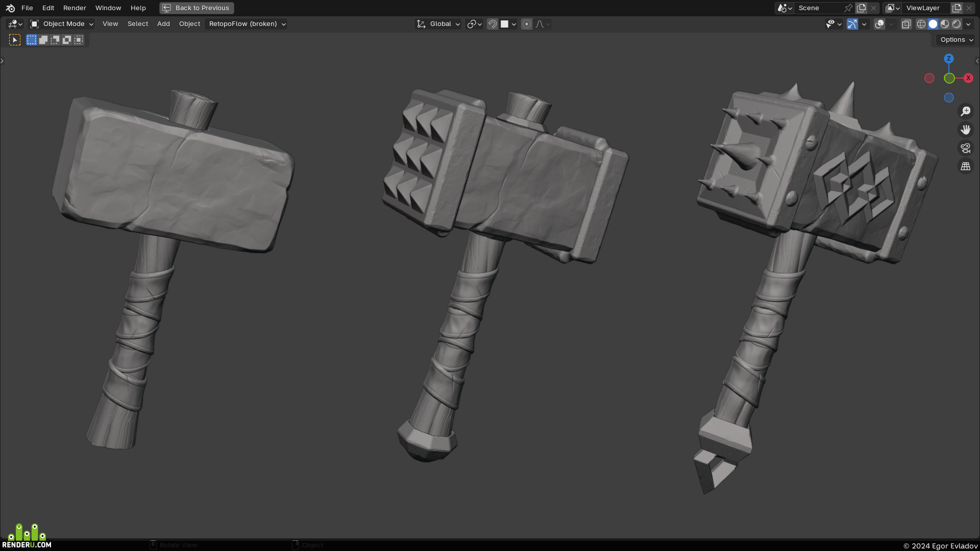Open the Add menu in viewport header

coord(163,24)
